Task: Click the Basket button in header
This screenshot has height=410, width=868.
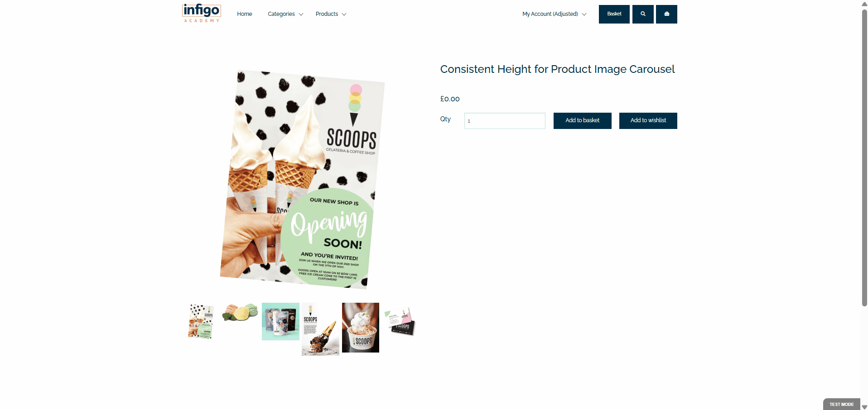Action: 614,14
